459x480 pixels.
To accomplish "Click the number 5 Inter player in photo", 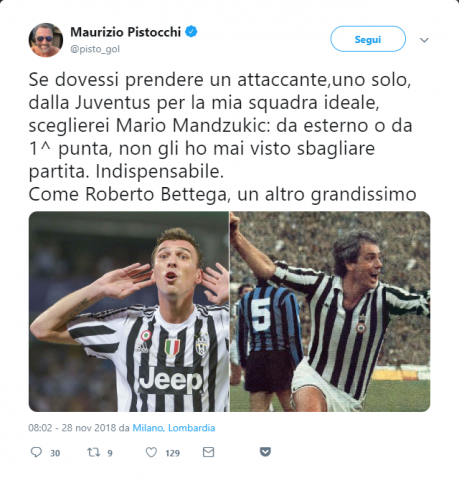I will 268,333.
